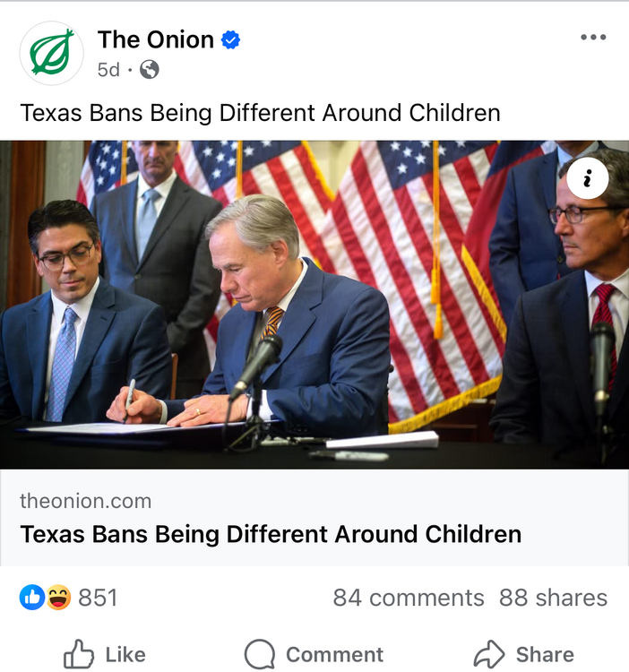Click the blue verified badge
Image resolution: width=629 pixels, height=672 pixels.
[231, 40]
